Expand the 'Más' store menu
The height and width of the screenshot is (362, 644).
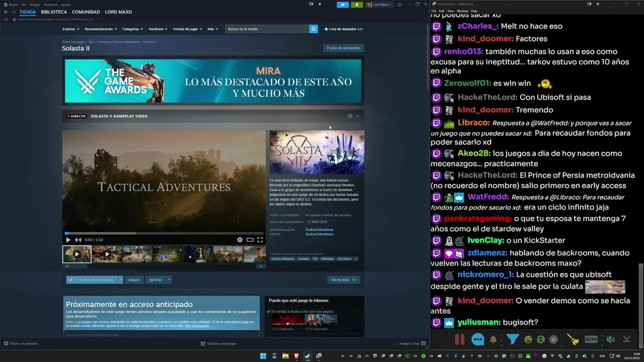tap(213, 29)
